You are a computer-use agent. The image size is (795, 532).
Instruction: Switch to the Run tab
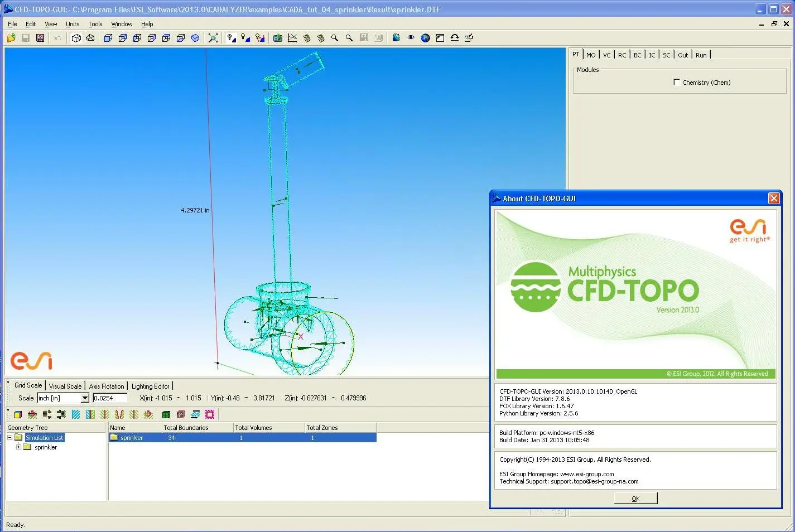[x=701, y=54]
